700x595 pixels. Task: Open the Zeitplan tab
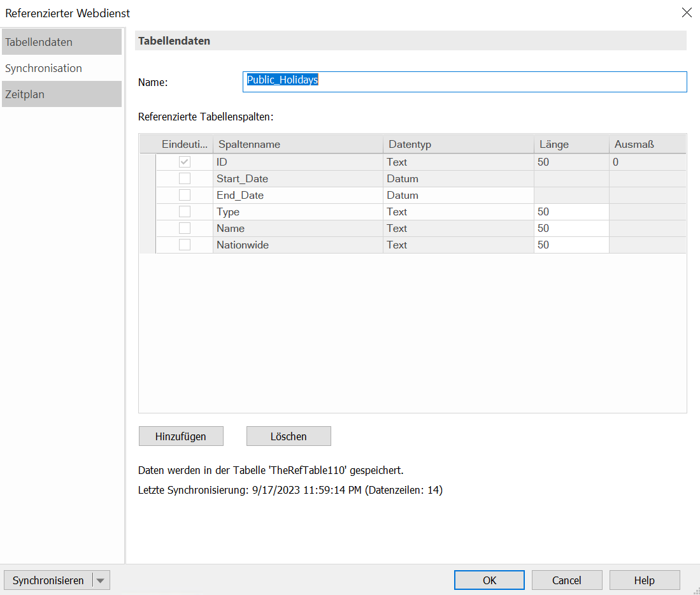(x=62, y=94)
